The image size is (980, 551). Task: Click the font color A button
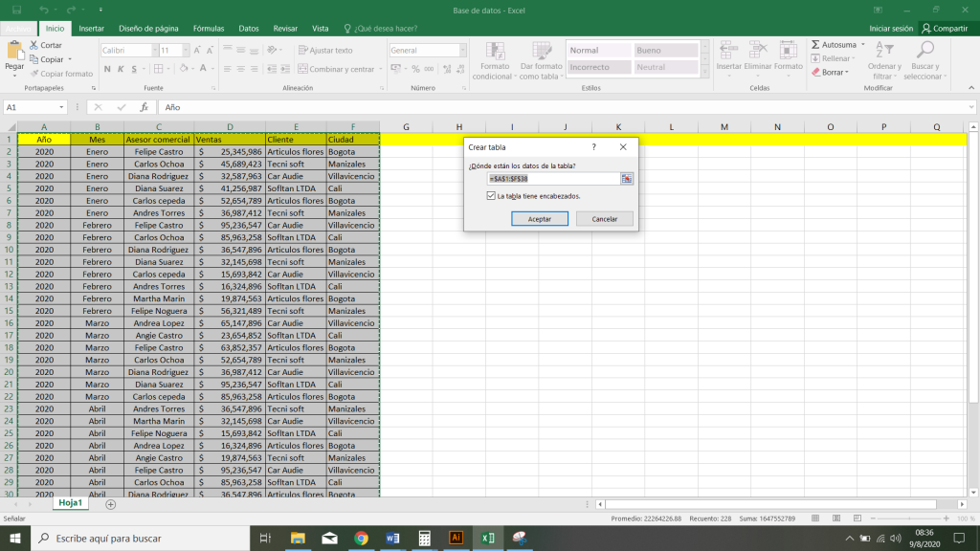click(203, 69)
